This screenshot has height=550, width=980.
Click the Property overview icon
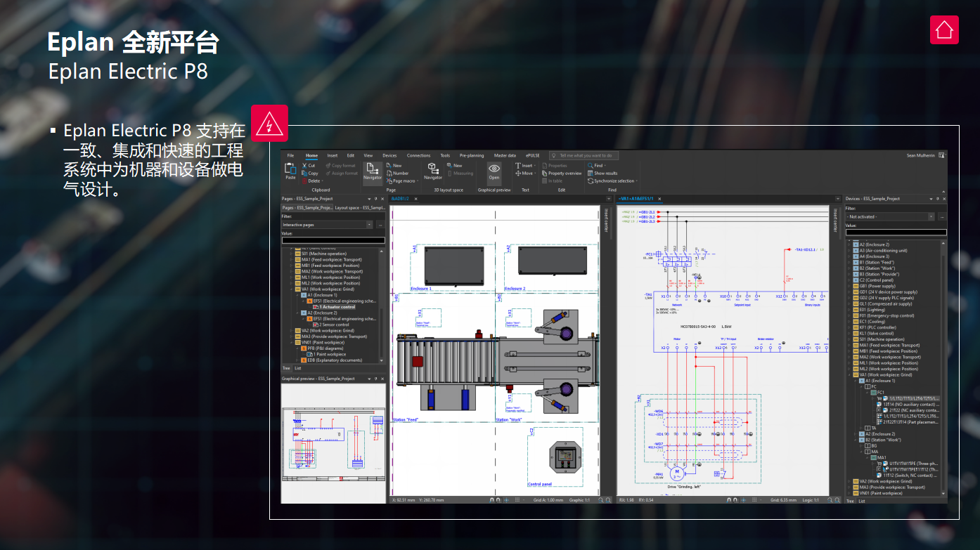click(544, 173)
